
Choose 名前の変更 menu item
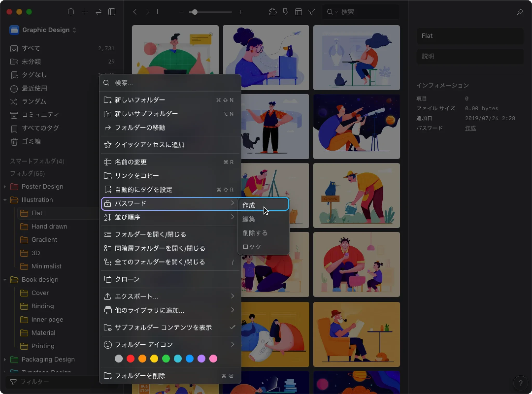pyautogui.click(x=170, y=162)
